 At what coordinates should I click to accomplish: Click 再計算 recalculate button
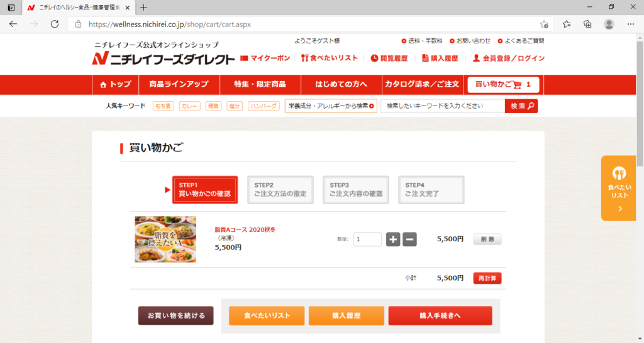[x=487, y=278]
